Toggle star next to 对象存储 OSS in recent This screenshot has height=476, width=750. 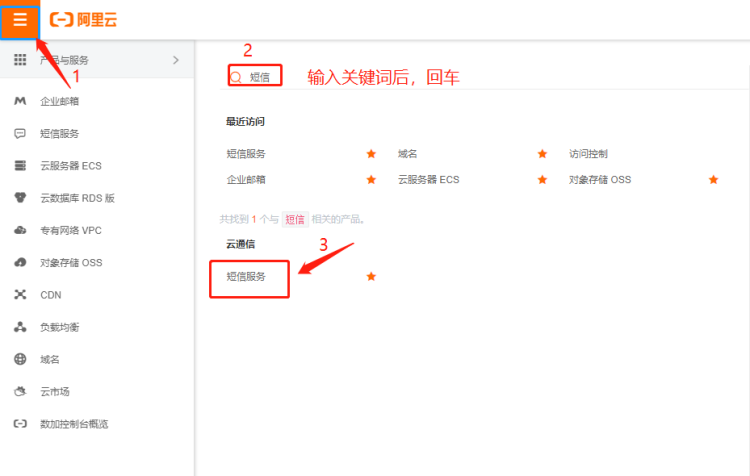click(714, 180)
